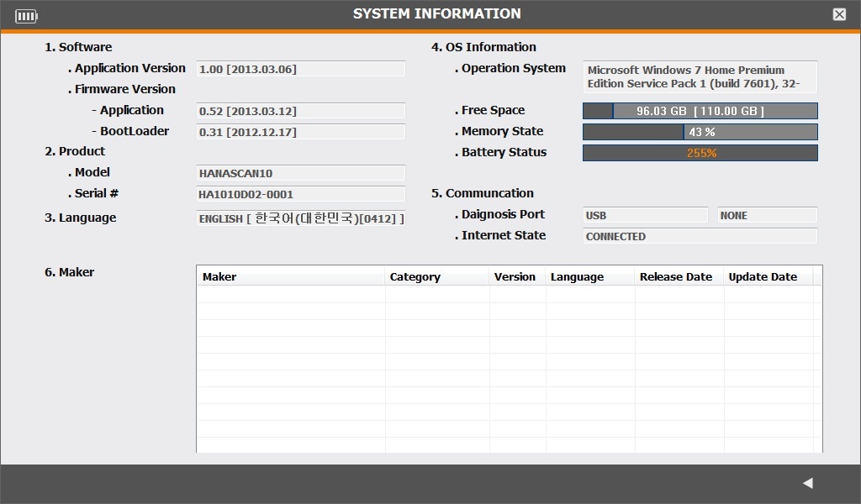Click the BootLoader version field

click(300, 132)
